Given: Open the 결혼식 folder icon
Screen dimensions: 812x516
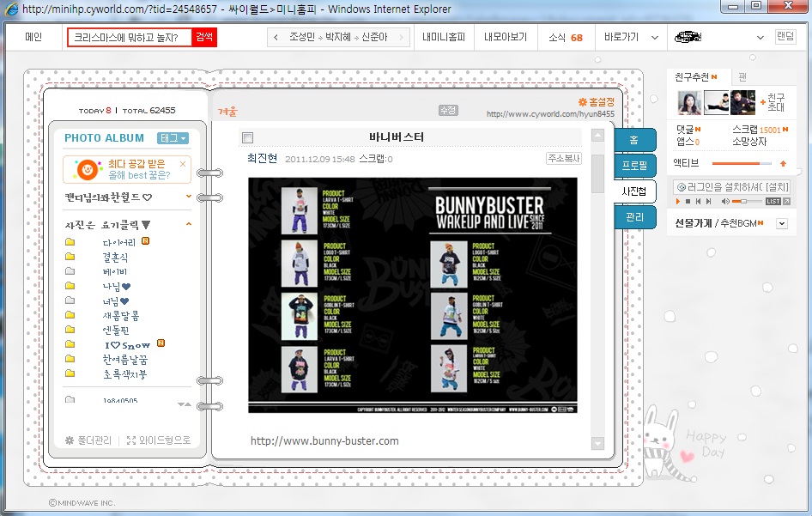Looking at the screenshot, I should click(70, 257).
